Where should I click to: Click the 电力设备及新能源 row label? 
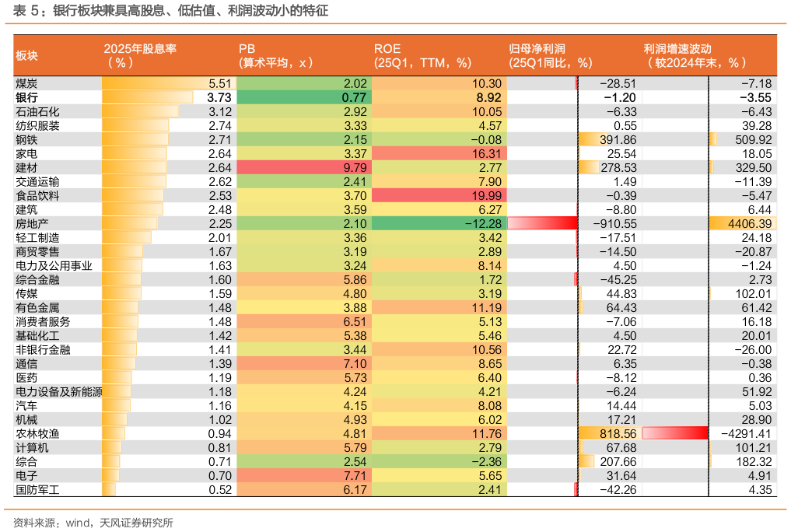click(x=59, y=391)
